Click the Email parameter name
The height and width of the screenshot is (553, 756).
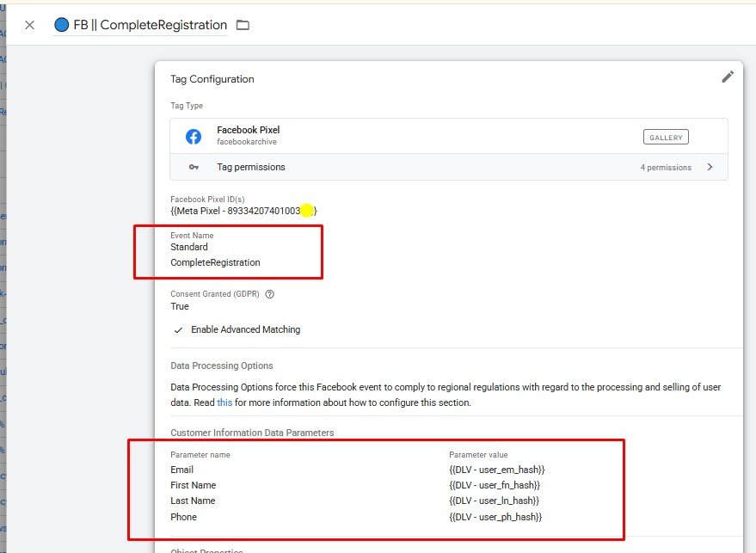click(181, 470)
